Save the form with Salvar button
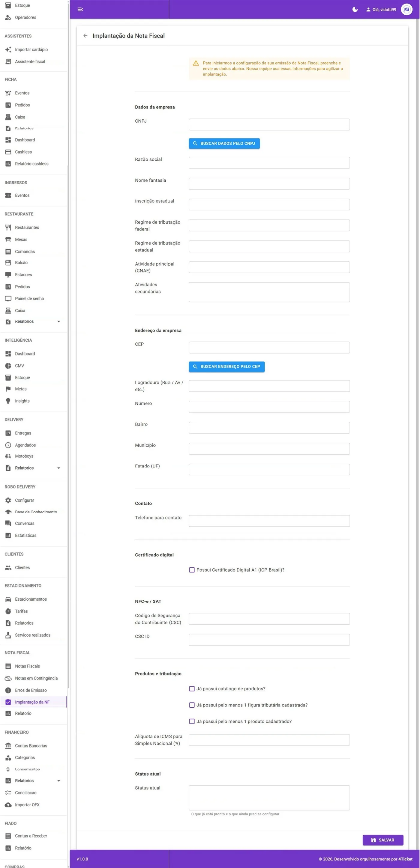This screenshot has height=868, width=420. click(383, 840)
